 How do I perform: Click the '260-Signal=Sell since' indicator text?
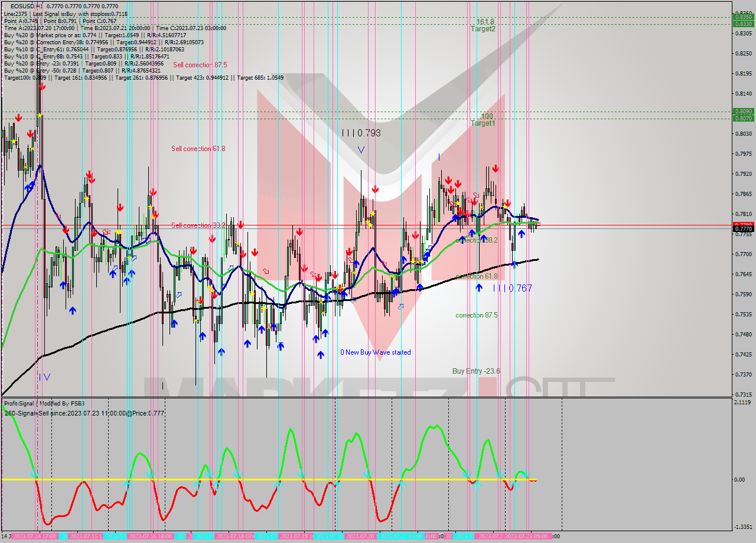[83, 413]
